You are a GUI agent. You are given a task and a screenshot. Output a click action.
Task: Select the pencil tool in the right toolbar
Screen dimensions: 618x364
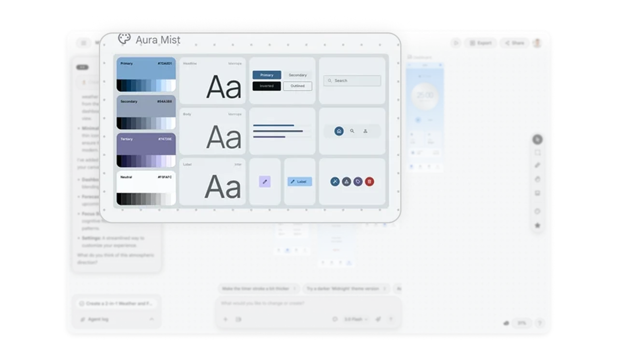[x=537, y=165]
